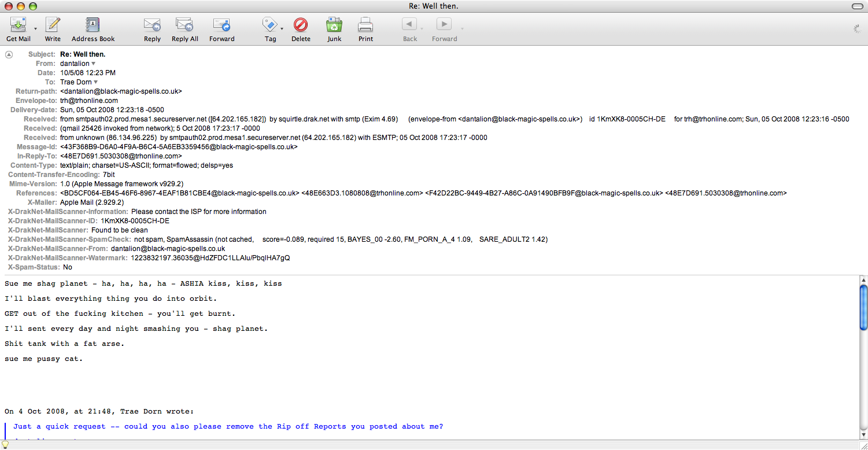Click the Forward navigation arrow button

tap(444, 24)
